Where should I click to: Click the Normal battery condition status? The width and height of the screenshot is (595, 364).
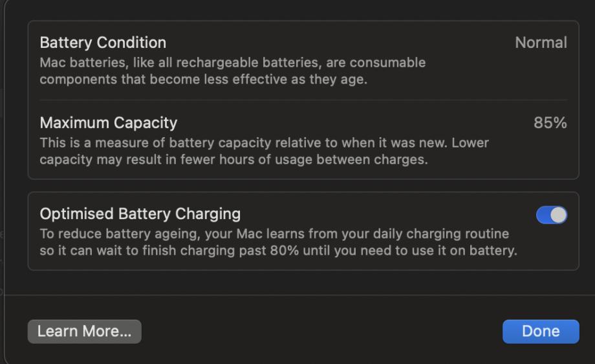(541, 43)
